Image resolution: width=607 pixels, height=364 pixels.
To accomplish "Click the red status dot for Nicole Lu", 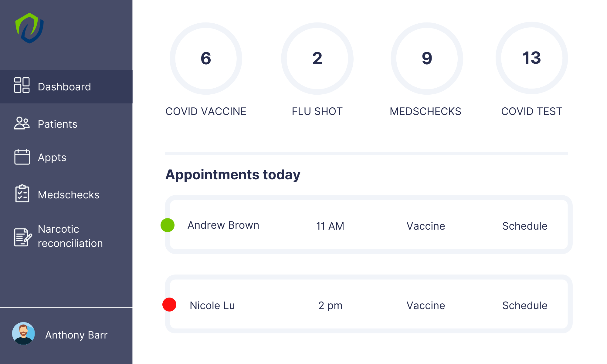I will click(169, 305).
